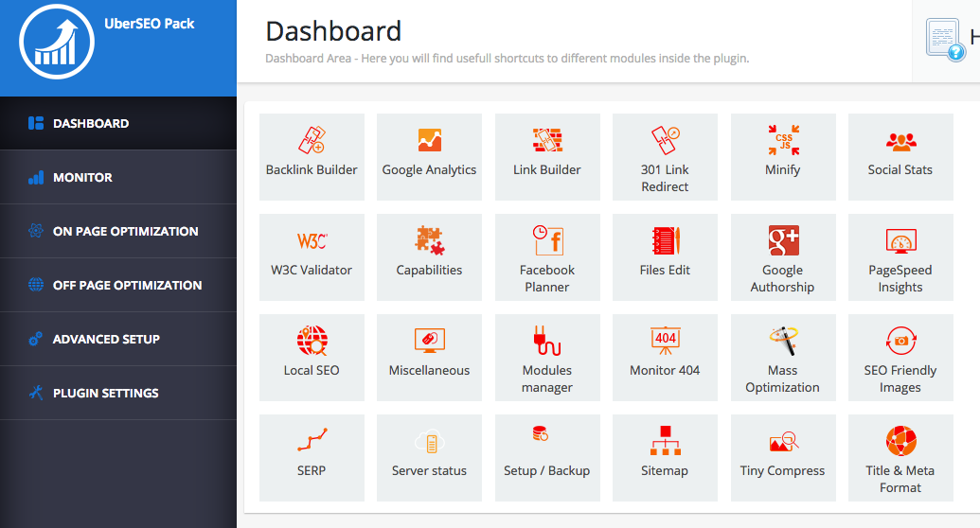Click the SERP line-graph icon
Viewport: 980px width, 528px height.
312,440
